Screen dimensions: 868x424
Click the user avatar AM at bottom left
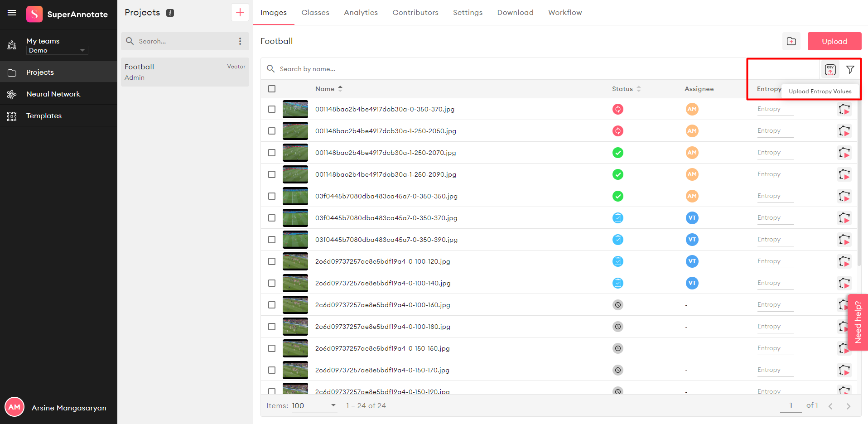tap(14, 407)
